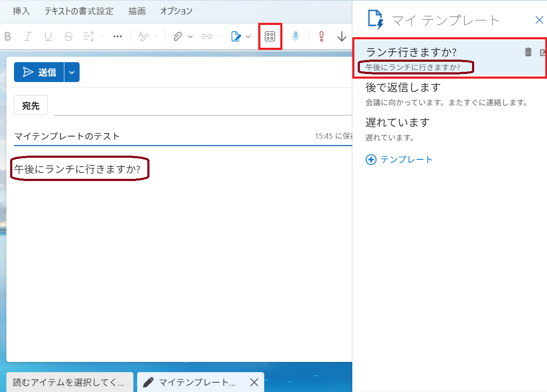Image resolution: width=547 pixels, height=392 pixels.
Task: Open the send options dropdown arrow
Action: click(72, 72)
